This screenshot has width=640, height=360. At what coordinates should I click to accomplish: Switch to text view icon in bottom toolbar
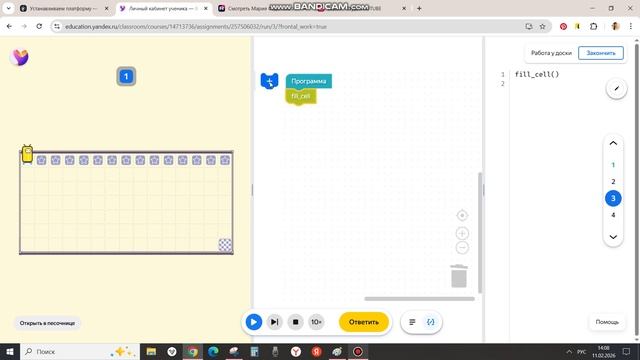point(412,322)
